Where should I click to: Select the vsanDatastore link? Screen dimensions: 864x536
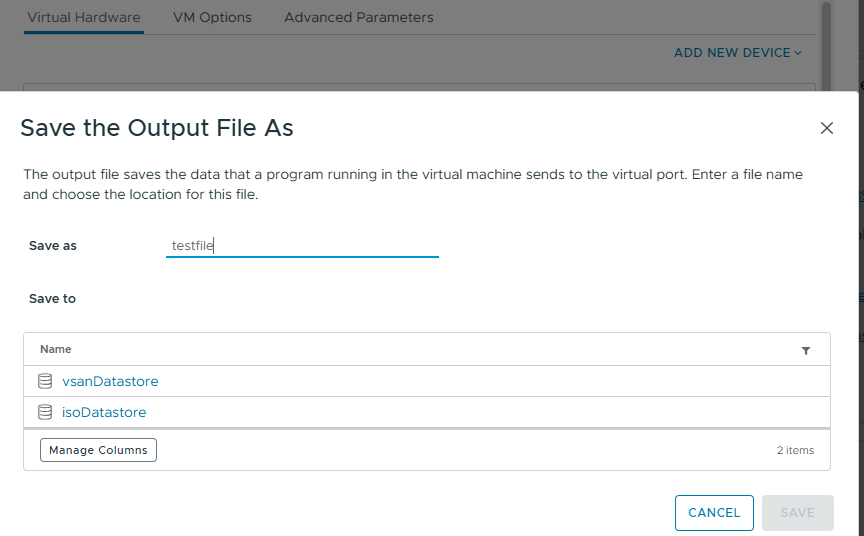(110, 381)
